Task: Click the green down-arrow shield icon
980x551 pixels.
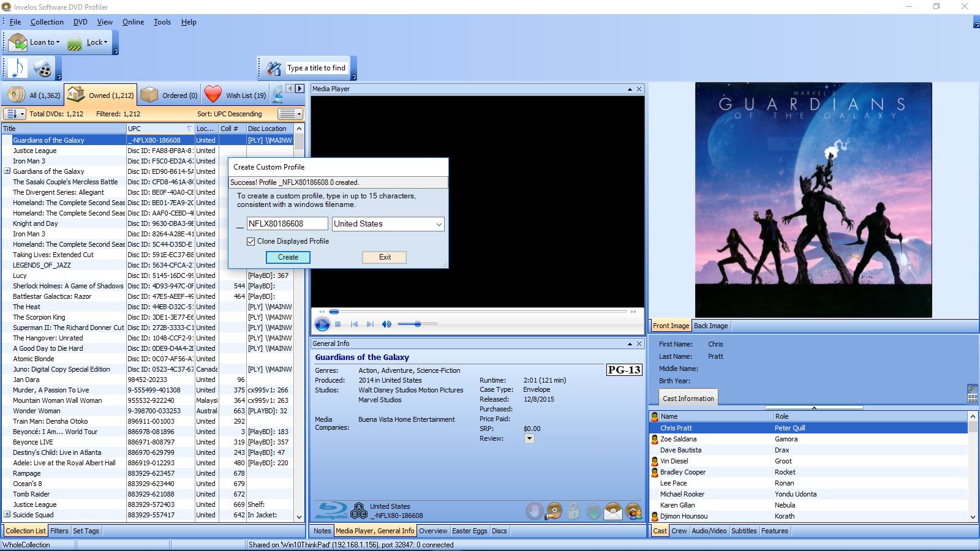Action: (593, 511)
